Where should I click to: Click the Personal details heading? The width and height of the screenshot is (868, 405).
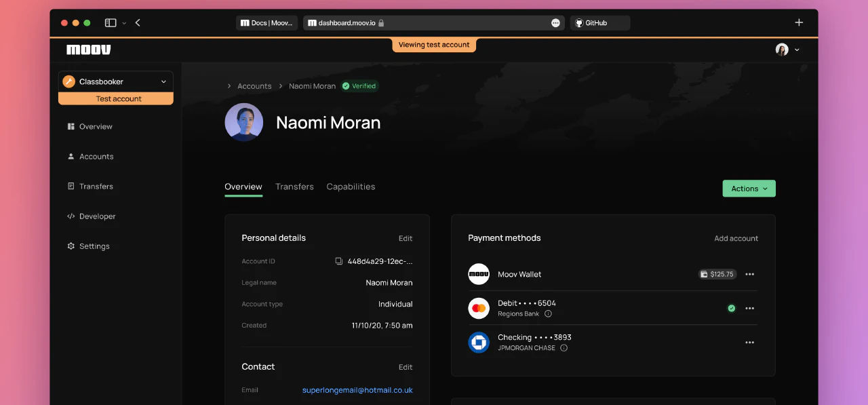coord(273,238)
